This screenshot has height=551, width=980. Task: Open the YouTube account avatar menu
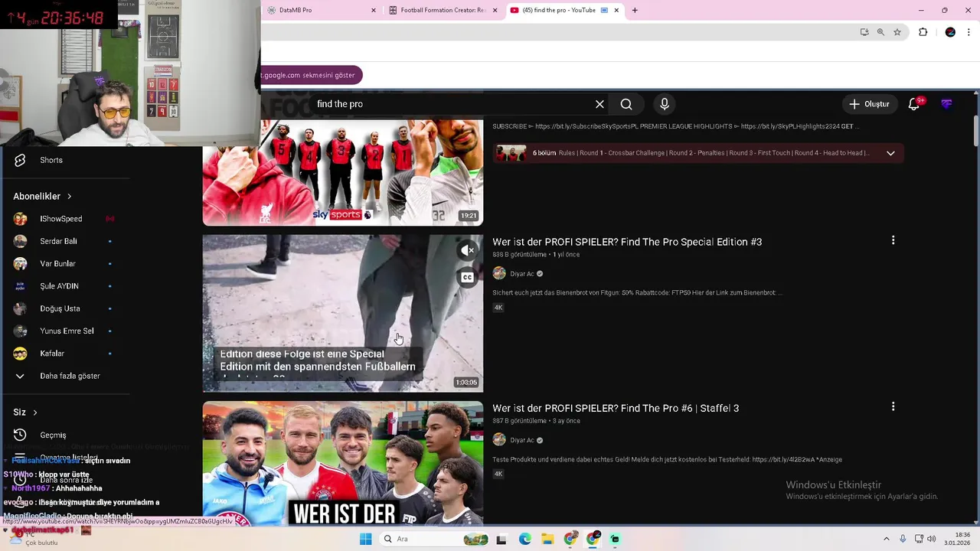tap(947, 104)
